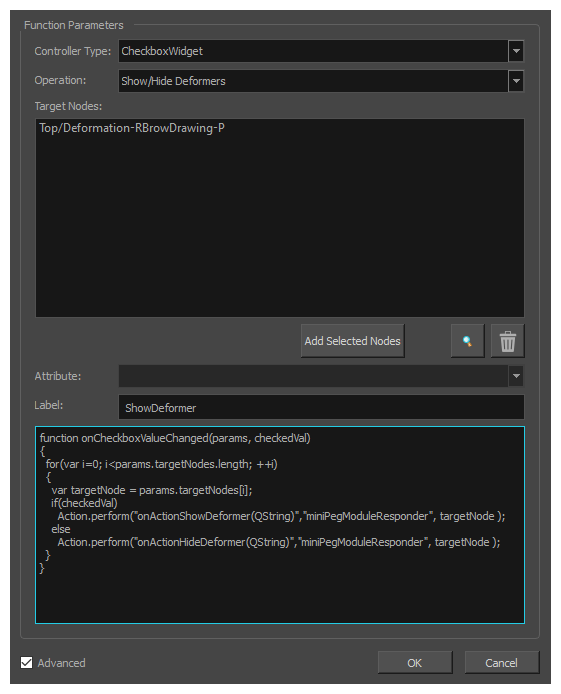Click the empty Attribute combo box field

point(313,376)
